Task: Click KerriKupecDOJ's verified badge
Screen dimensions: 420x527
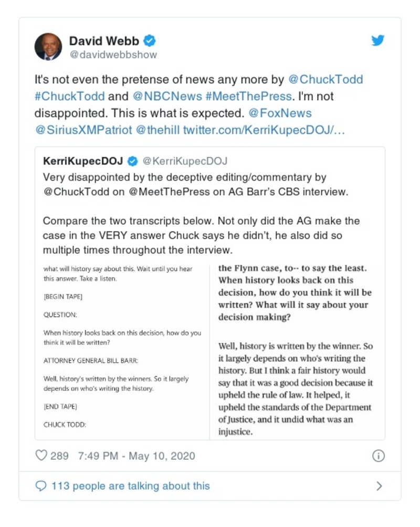Action: click(x=134, y=161)
